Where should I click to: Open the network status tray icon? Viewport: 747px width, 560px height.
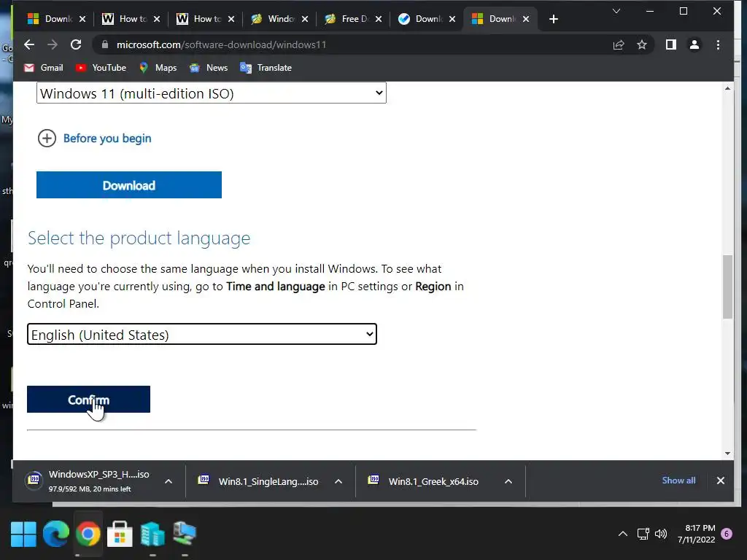pos(643,534)
